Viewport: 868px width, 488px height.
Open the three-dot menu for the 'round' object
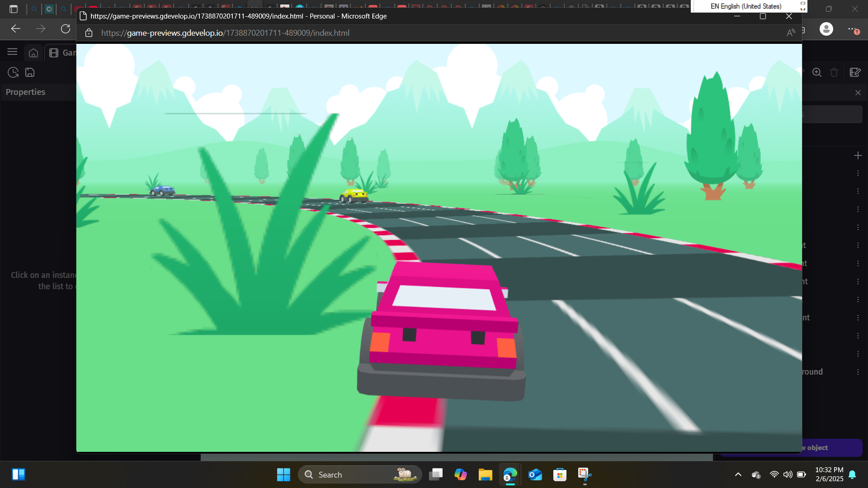click(858, 372)
